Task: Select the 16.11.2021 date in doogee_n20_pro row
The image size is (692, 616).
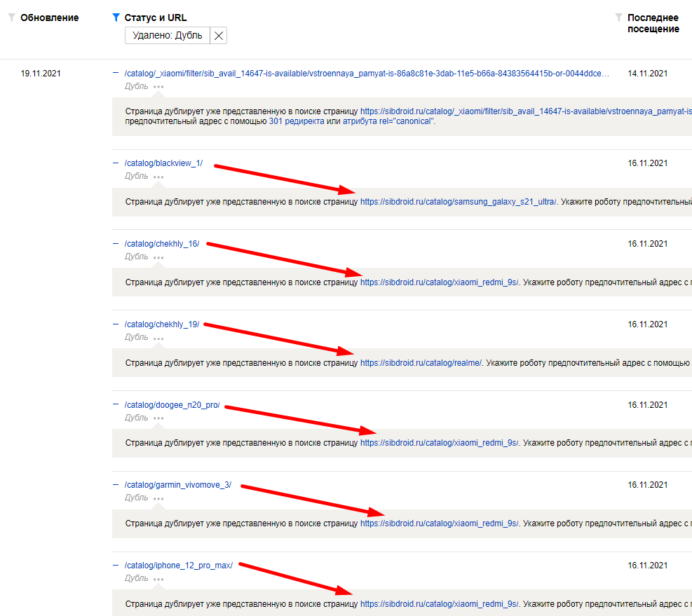Action: point(648,405)
